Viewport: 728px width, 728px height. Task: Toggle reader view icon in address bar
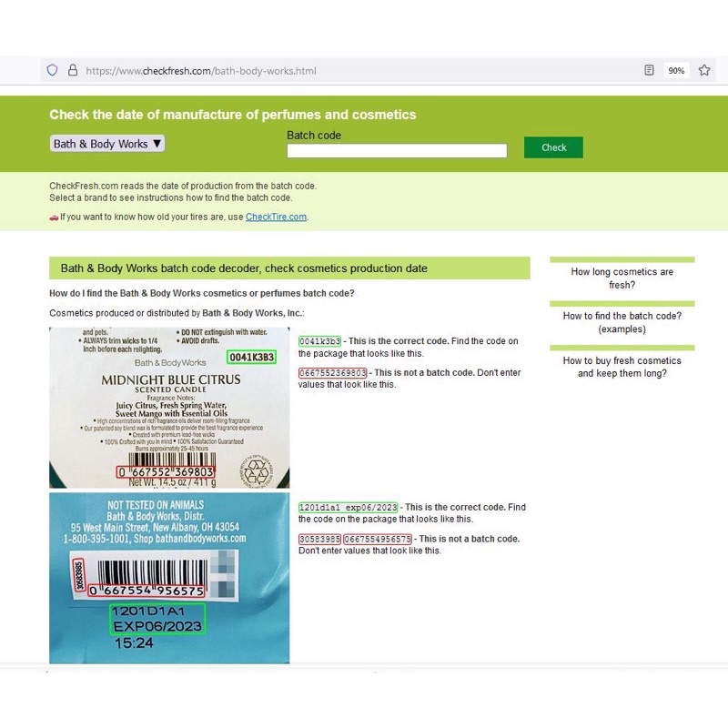pyautogui.click(x=649, y=70)
